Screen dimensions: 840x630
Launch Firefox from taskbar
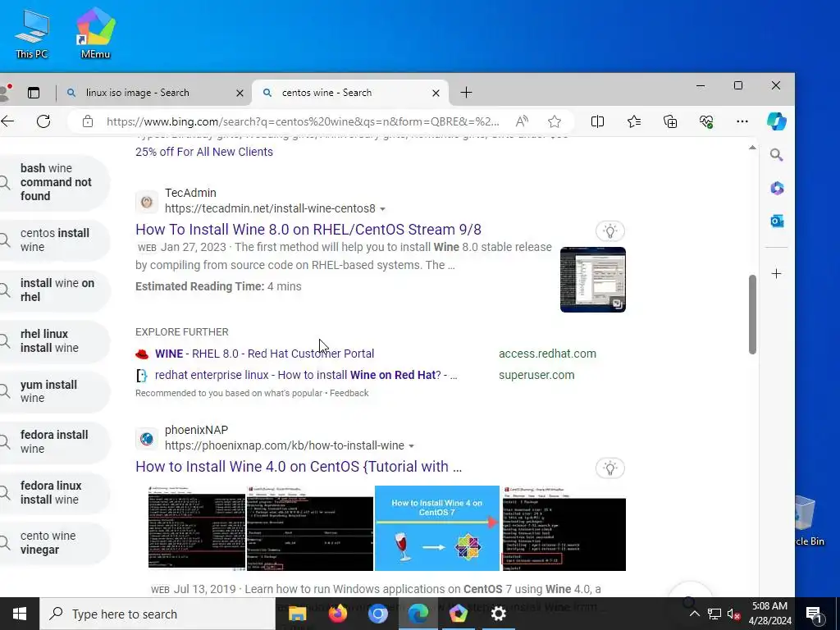pos(337,614)
